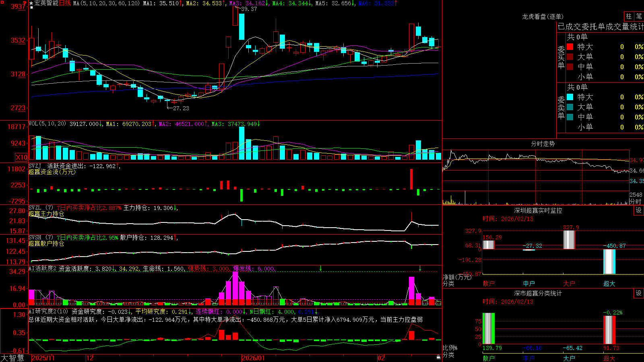The image size is (644, 362).
Task: Open the SVSH (7) indicator label
Action: coord(41,238)
